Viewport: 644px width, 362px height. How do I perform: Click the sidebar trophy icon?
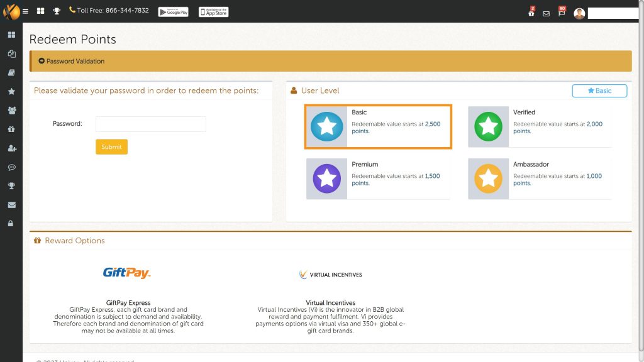[x=11, y=186]
